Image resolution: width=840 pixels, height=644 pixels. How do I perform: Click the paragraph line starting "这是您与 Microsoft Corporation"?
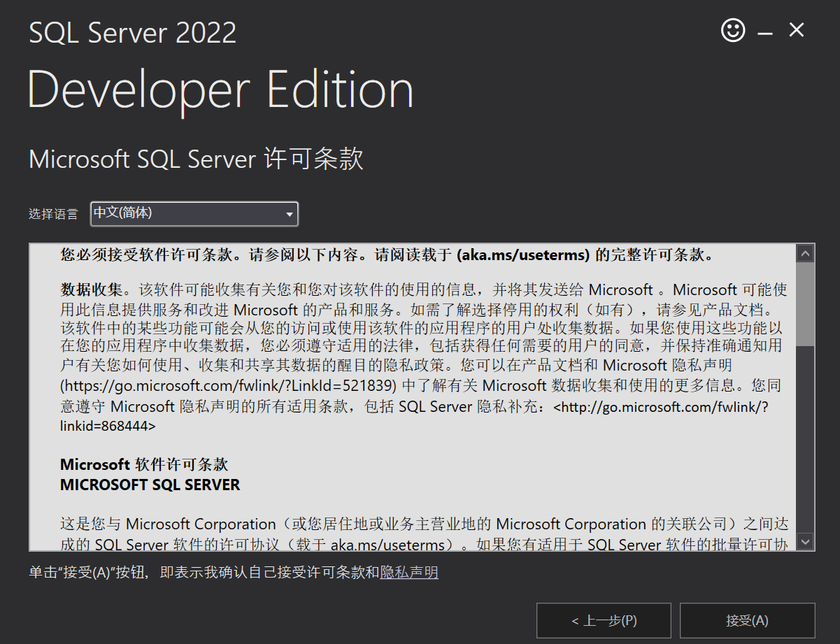tap(425, 524)
